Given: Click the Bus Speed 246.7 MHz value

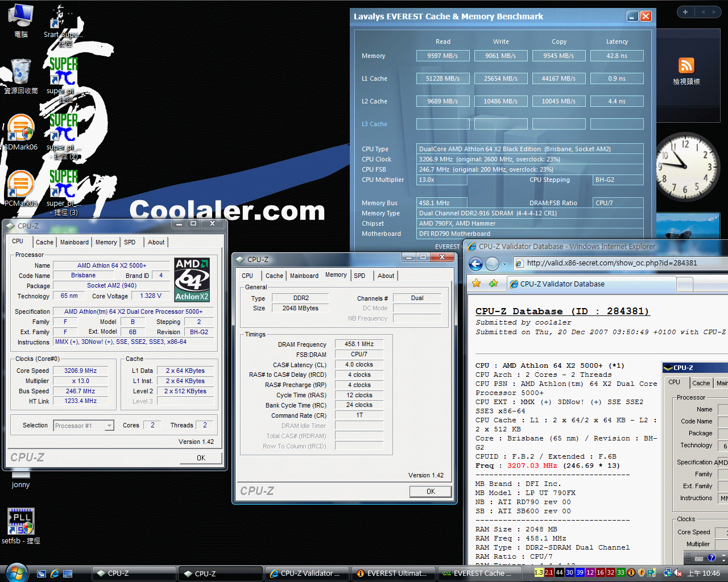Looking at the screenshot, I should pos(80,391).
